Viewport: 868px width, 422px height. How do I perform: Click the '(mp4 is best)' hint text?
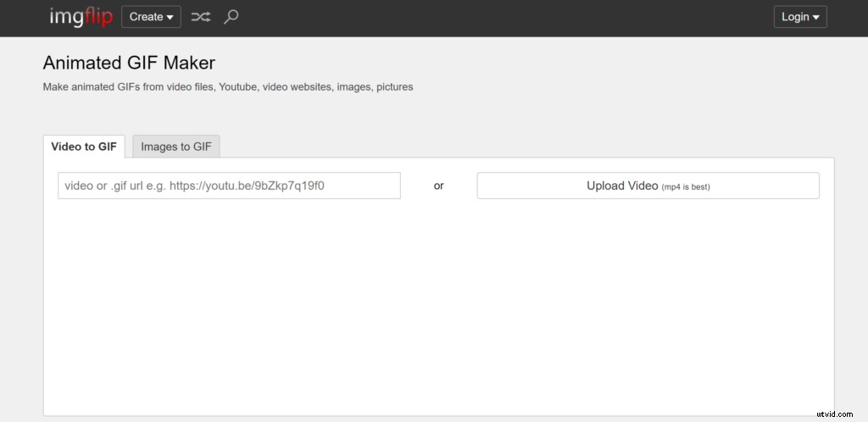click(686, 186)
